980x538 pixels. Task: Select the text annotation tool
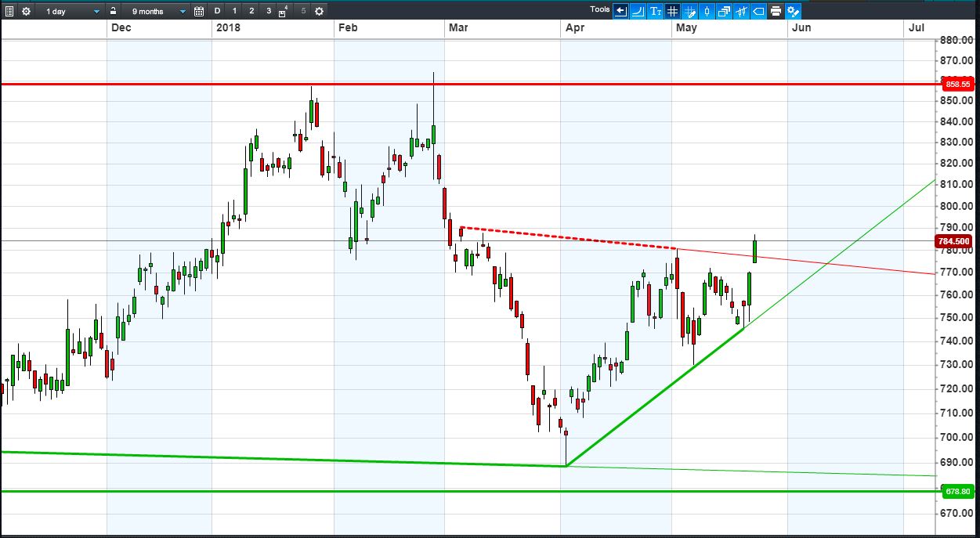(655, 11)
